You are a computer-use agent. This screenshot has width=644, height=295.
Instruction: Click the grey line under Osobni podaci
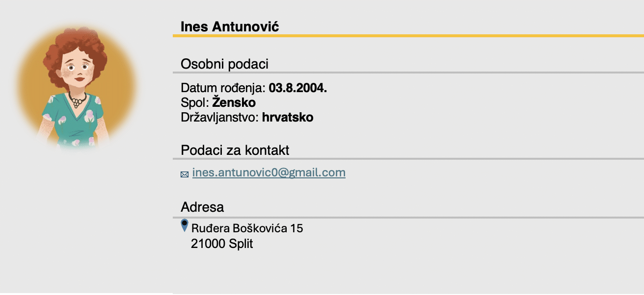click(407, 73)
